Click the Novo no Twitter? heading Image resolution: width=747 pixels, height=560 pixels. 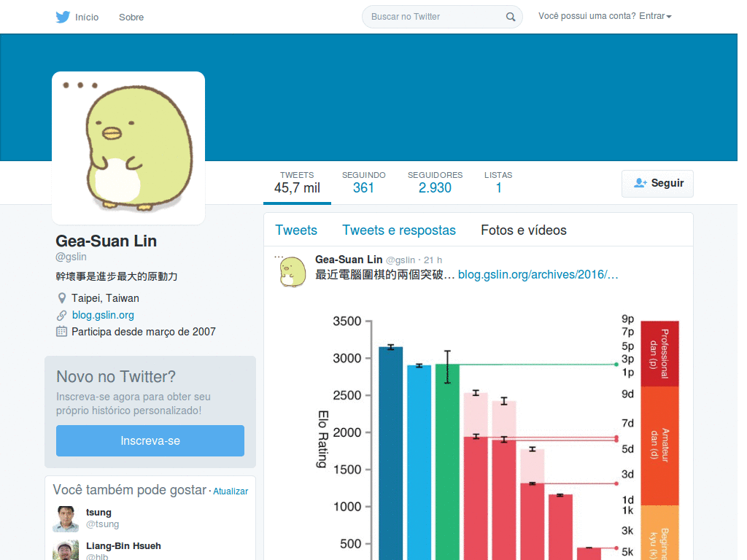116,377
